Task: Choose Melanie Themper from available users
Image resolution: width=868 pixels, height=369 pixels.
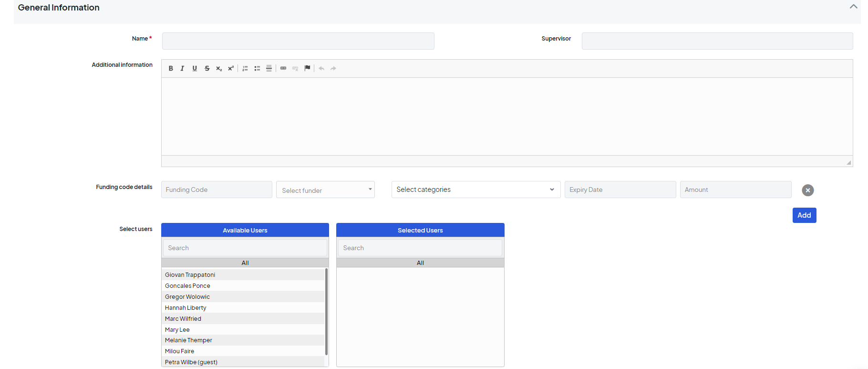Action: tap(188, 340)
